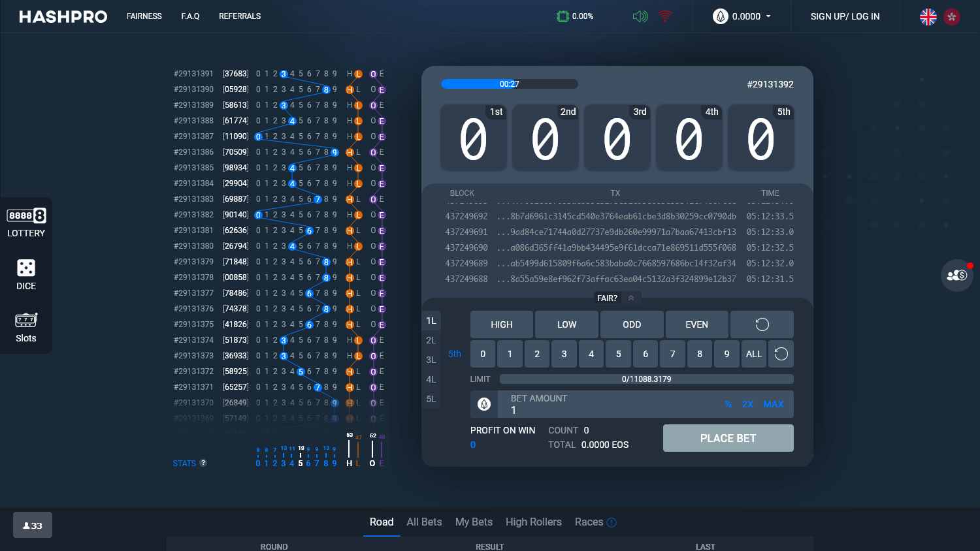Toggle the EVEN bet option
Screen dimensions: 980x551
pos(696,324)
